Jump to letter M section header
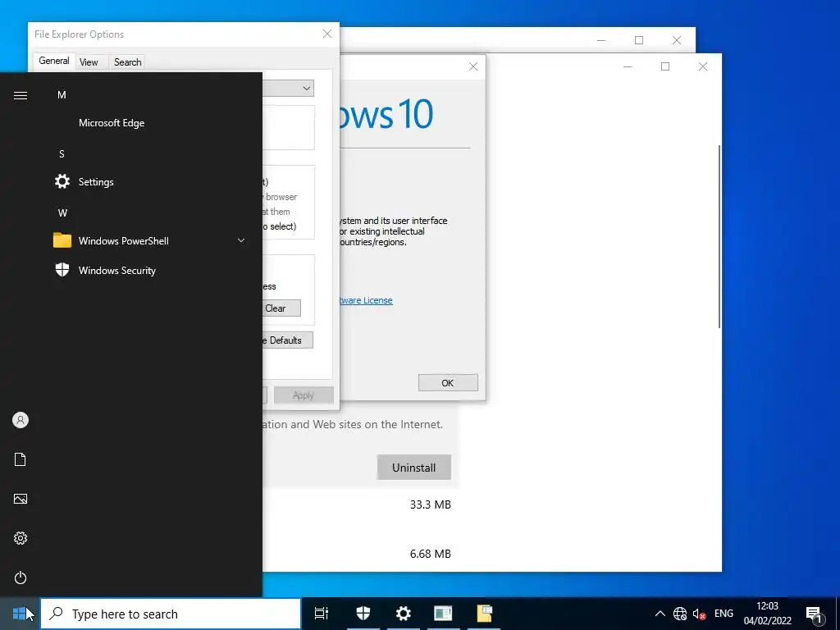Viewport: 840px width, 630px height. pyautogui.click(x=62, y=95)
